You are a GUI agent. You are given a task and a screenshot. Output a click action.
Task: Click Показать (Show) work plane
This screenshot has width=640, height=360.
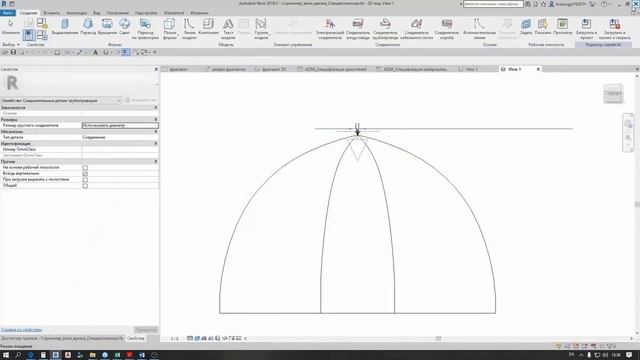(x=542, y=27)
